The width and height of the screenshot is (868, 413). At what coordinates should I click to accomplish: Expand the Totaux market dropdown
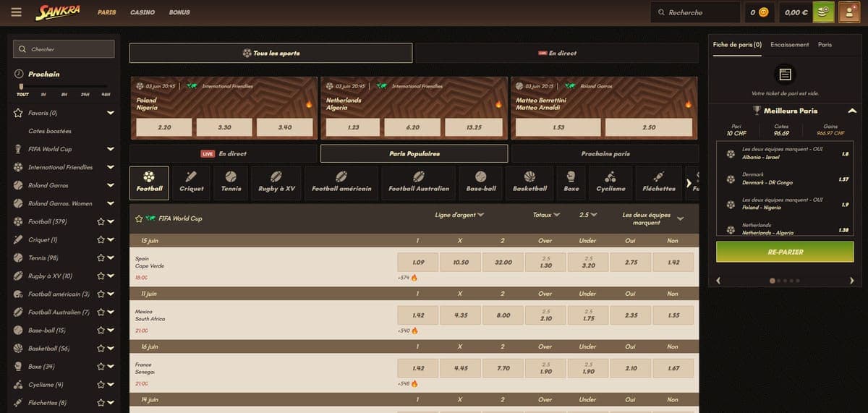point(546,215)
